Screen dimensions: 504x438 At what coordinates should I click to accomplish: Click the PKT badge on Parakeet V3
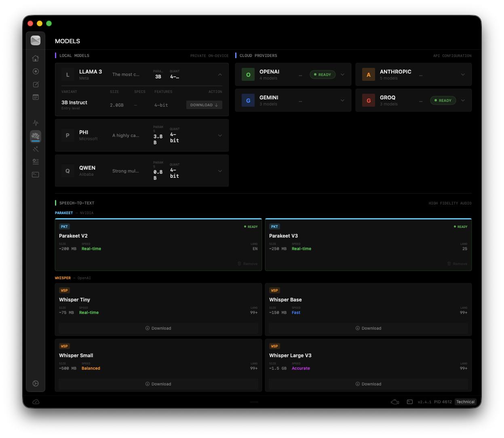[x=274, y=227]
